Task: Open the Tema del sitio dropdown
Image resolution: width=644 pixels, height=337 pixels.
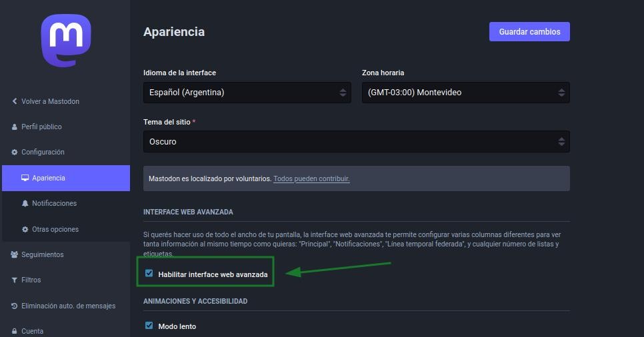Action: 356,142
